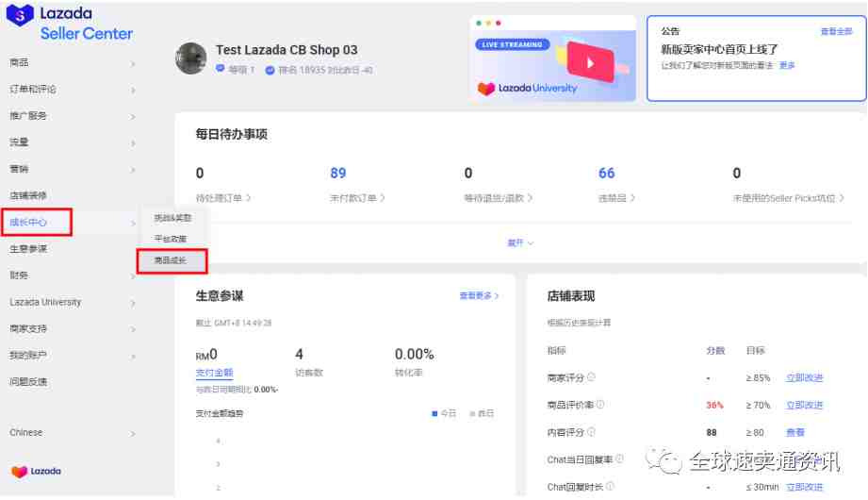
Task: Click the 新版卖家中心首页上线了 announcement title
Action: tap(719, 49)
